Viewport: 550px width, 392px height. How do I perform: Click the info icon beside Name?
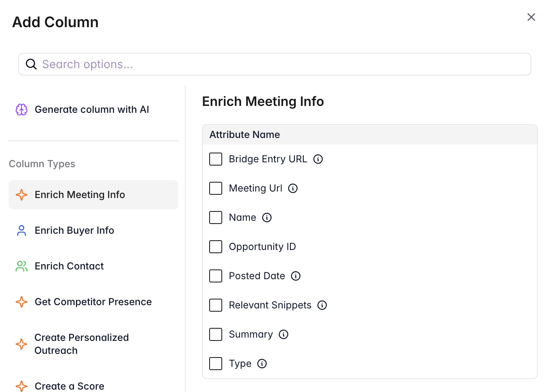(267, 218)
